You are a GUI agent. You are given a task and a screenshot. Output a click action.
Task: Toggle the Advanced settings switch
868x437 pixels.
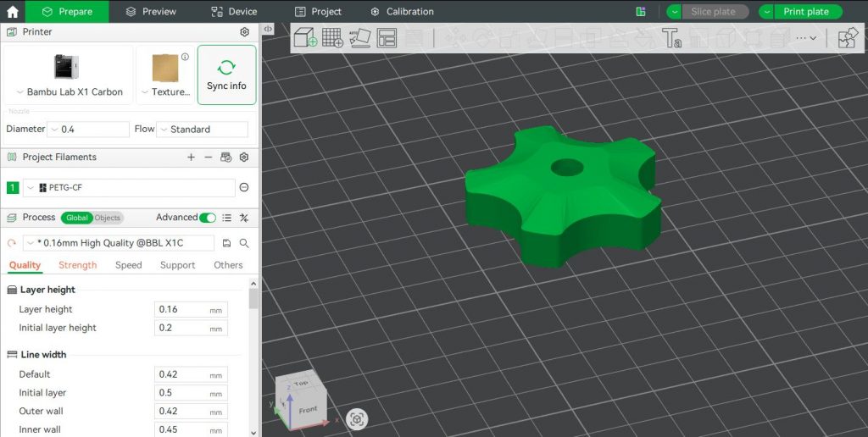pos(207,218)
